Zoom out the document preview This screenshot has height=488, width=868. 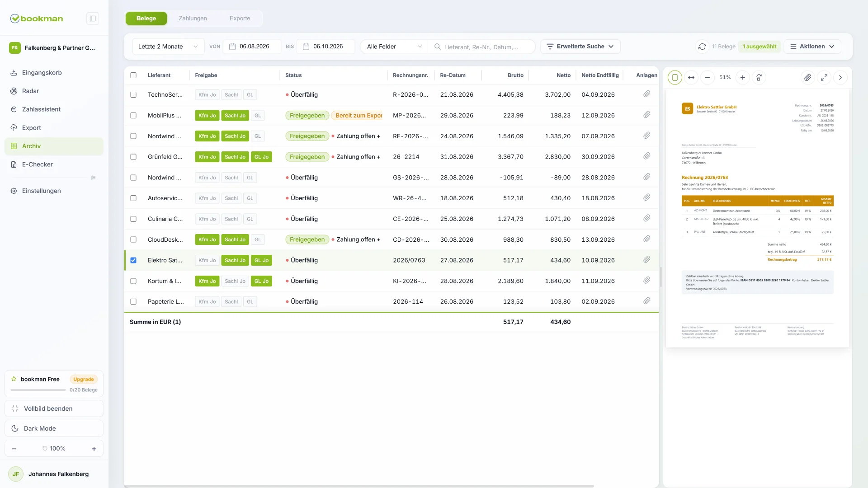[708, 78]
